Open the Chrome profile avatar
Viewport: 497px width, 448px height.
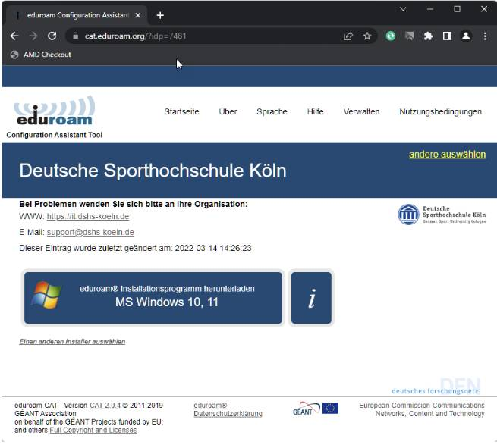[x=466, y=36]
